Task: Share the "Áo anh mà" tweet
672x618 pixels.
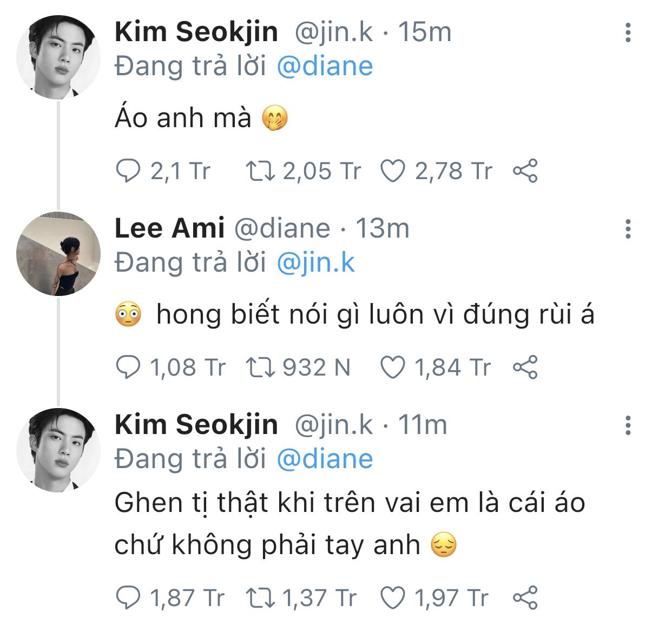Action: coord(525,171)
